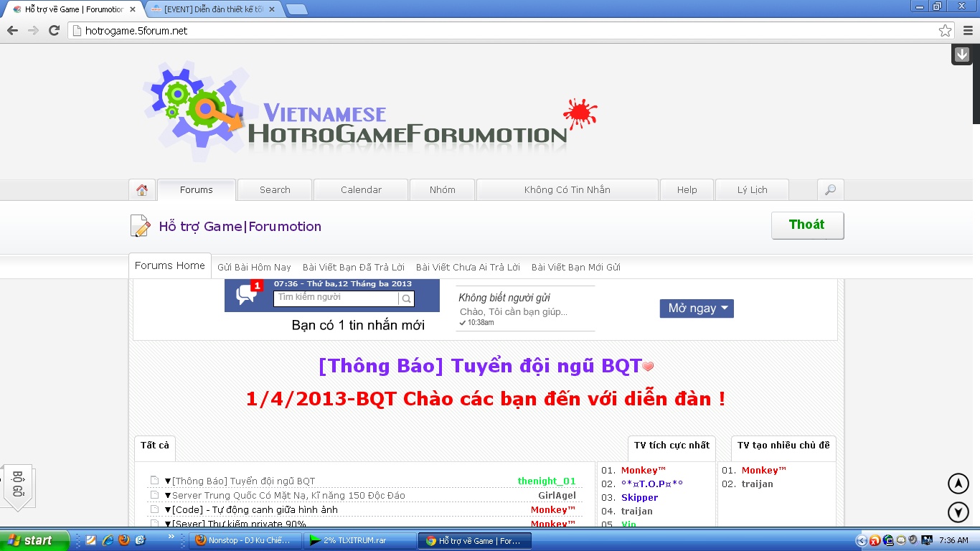Open Internet Explorer from quick launch bar
The height and width of the screenshot is (551, 980).
coord(108,540)
